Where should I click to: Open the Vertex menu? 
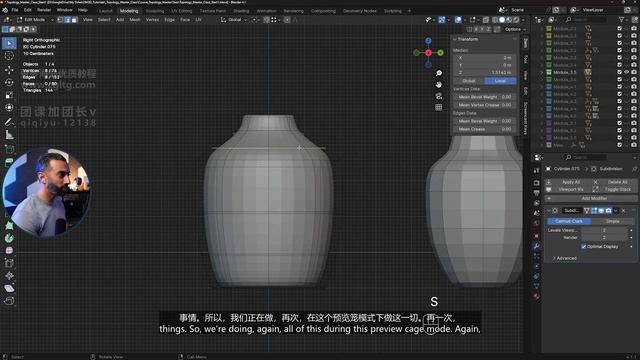pos(152,20)
